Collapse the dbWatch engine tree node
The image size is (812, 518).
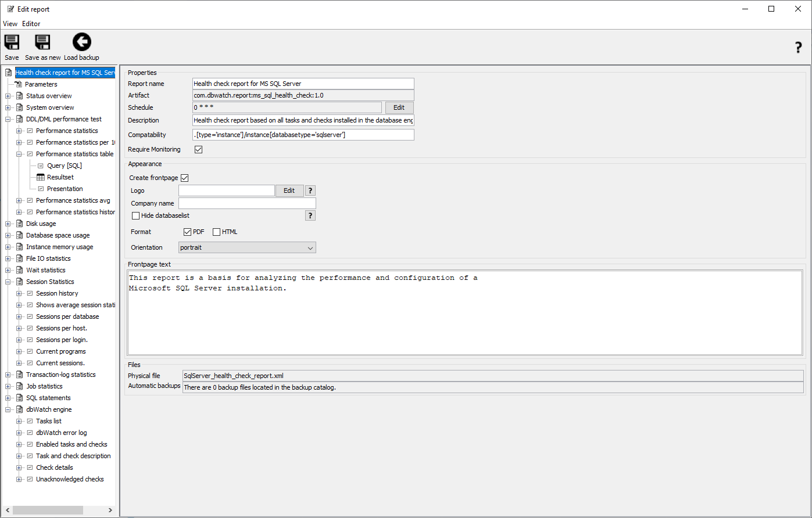click(x=8, y=409)
